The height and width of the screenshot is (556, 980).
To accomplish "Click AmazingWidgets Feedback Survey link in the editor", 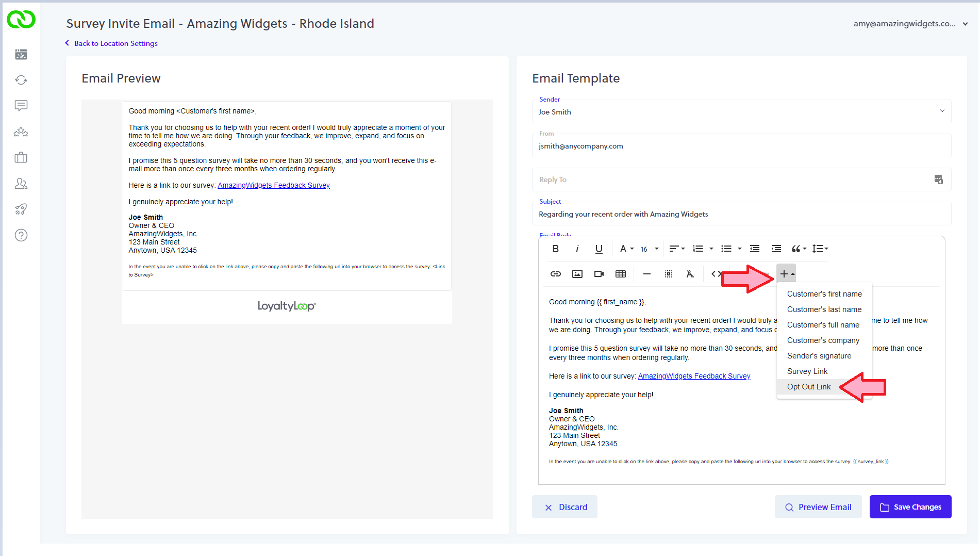I will [x=694, y=376].
